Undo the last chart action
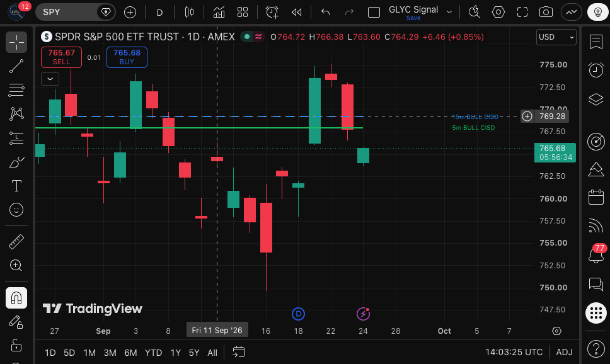610x364 pixels. tap(326, 13)
